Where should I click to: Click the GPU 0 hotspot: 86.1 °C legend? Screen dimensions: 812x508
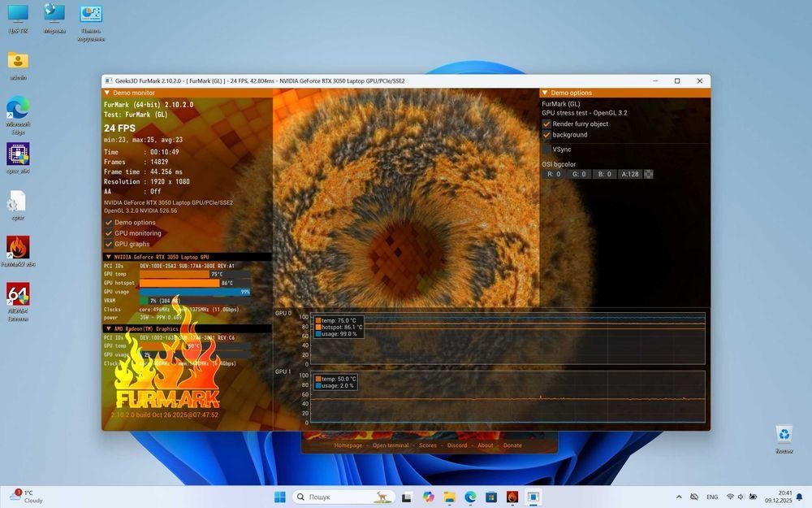tap(339, 327)
